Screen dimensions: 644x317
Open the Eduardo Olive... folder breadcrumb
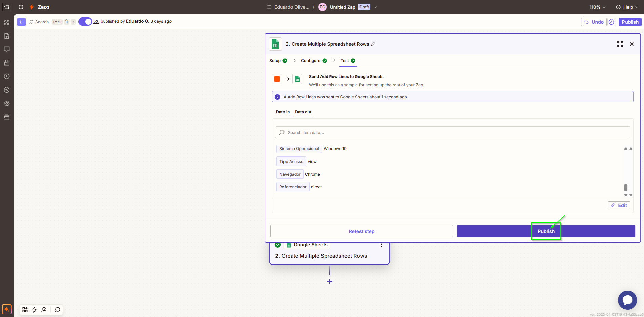[288, 7]
